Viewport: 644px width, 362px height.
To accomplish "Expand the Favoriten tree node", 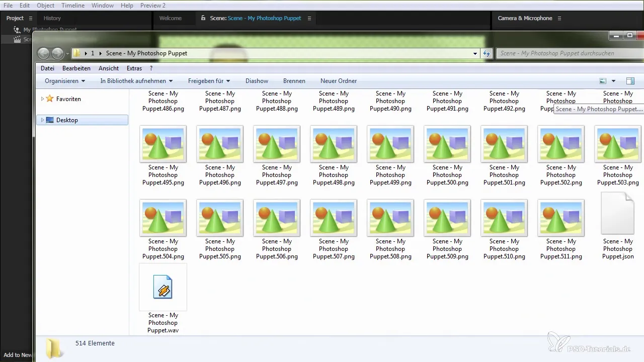I will point(42,99).
